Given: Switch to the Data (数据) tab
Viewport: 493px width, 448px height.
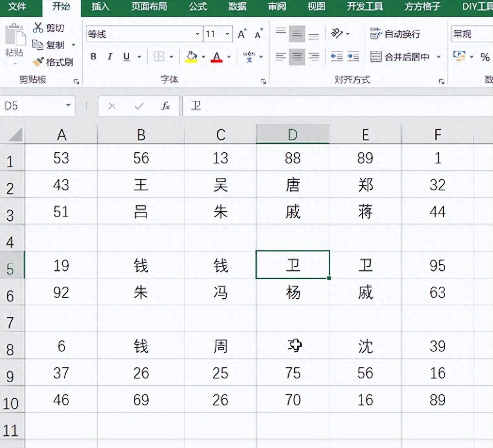Looking at the screenshot, I should point(237,6).
